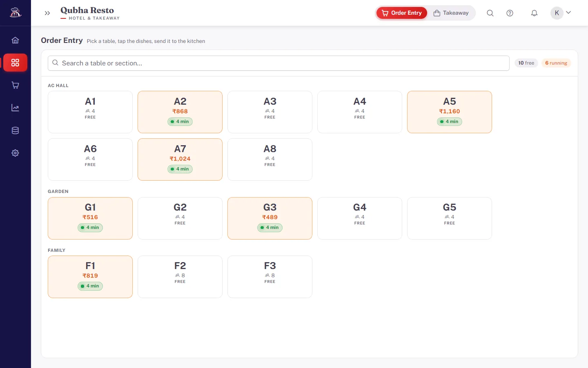Click the AC HALL section label
The height and width of the screenshot is (368, 588).
(x=58, y=85)
